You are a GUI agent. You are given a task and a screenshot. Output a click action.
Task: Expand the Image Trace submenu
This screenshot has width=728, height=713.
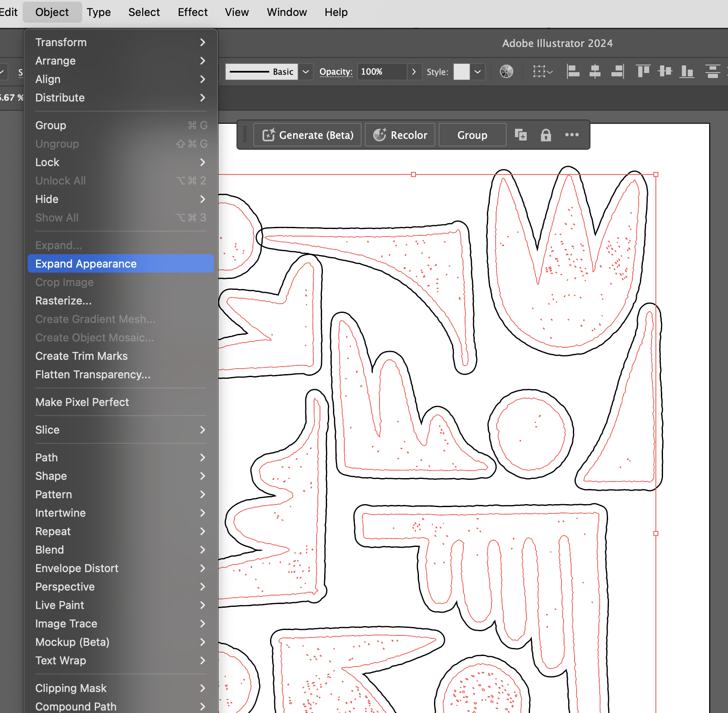(121, 624)
